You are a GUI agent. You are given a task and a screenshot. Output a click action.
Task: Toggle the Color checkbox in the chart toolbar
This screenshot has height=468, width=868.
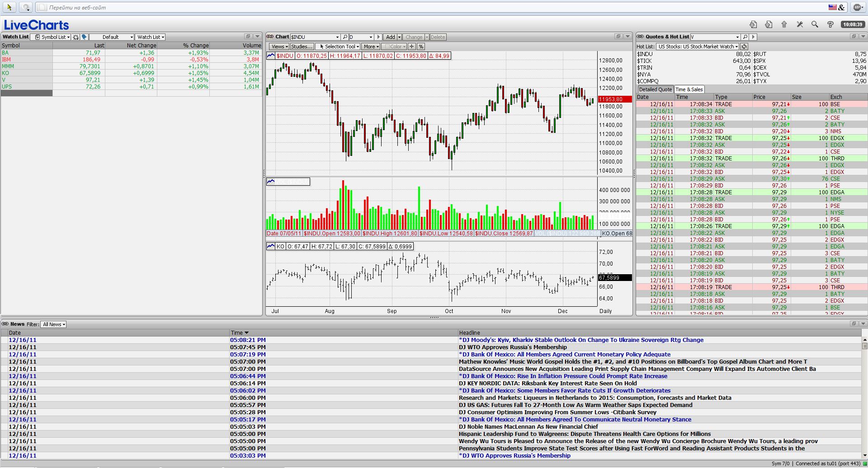tap(387, 47)
